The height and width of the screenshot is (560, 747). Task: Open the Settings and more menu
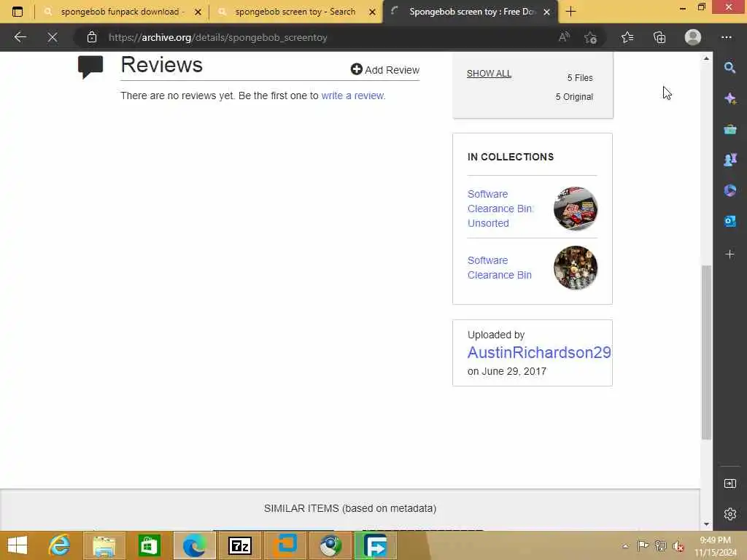[x=726, y=37]
